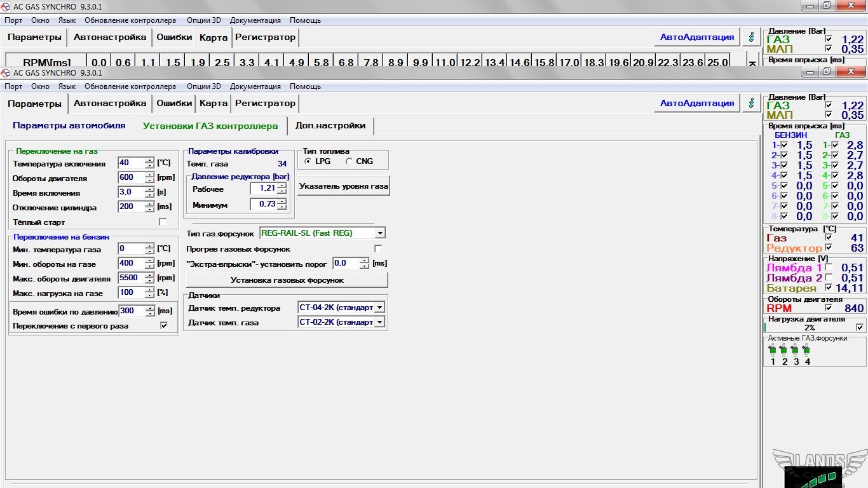Click the Время включения input field
This screenshot has width=868, height=488.
pos(131,193)
